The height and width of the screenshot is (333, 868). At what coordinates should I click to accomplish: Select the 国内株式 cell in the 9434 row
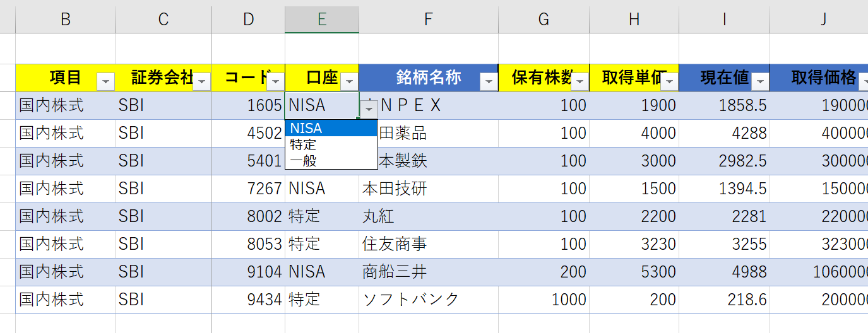[x=66, y=300]
